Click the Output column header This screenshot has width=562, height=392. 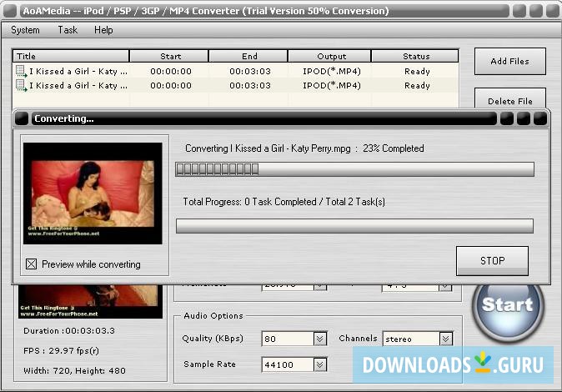pos(329,57)
